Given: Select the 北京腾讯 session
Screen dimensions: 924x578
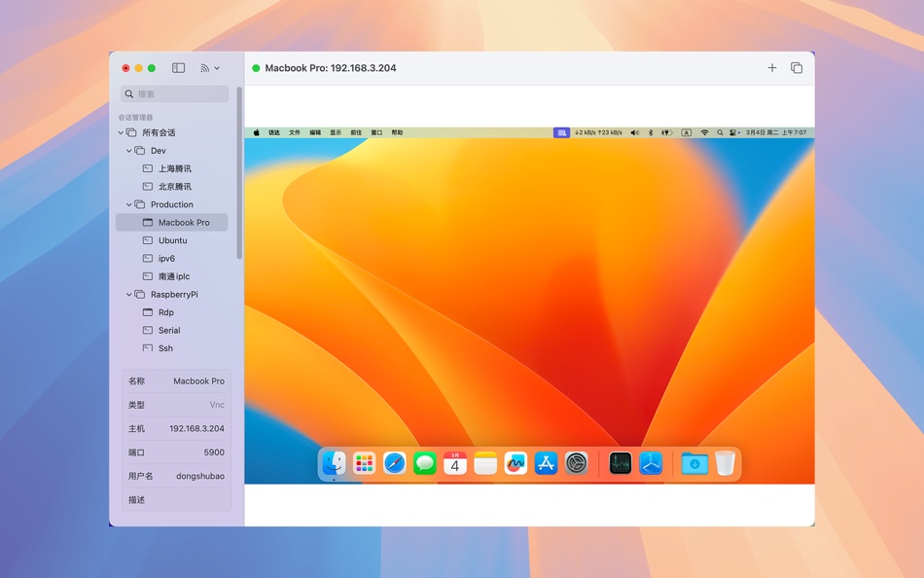Looking at the screenshot, I should (x=171, y=187).
